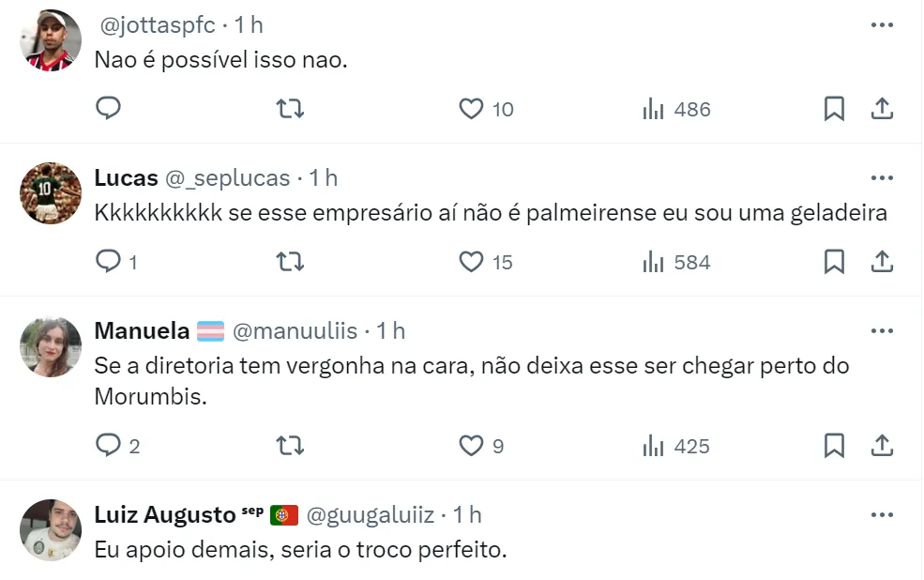Reply to Lucas's tweet
The width and height of the screenshot is (924, 580).
pyautogui.click(x=109, y=262)
